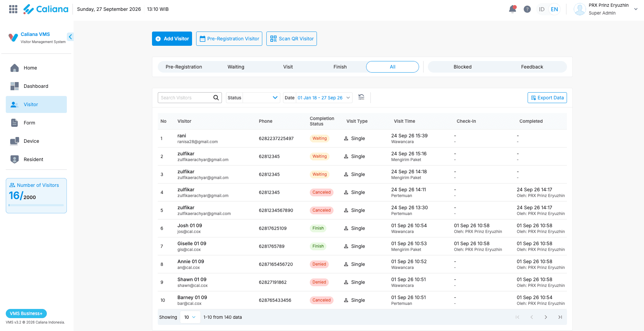Viewport: 644px width, 331px height.
Task: Change rows per page dropdown showing 10
Action: 190,317
